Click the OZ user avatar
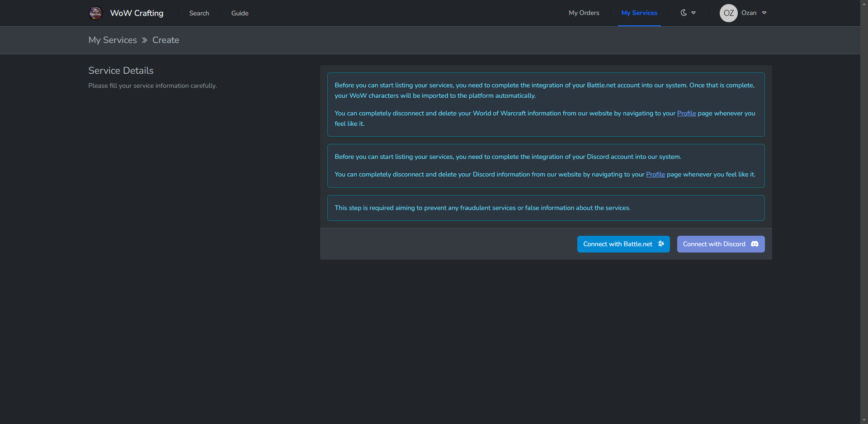 pyautogui.click(x=729, y=13)
